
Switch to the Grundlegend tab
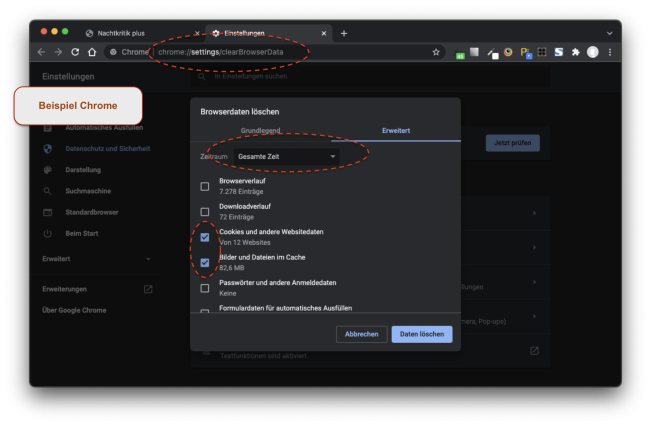pos(259,131)
